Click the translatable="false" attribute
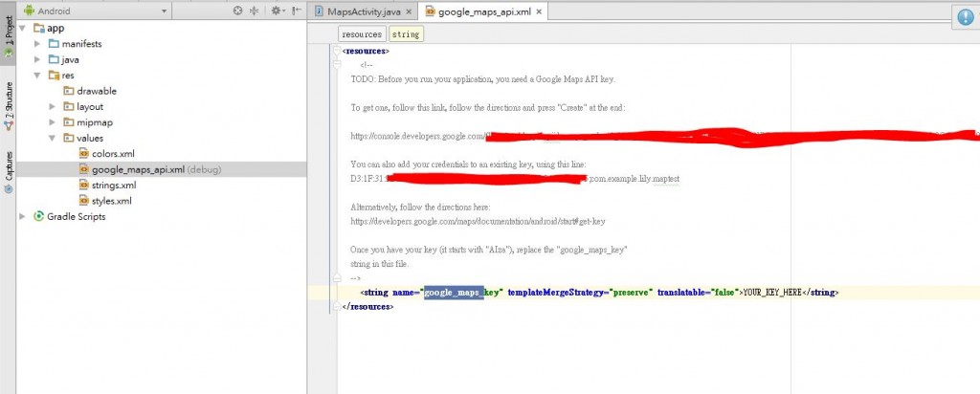The height and width of the screenshot is (394, 980). 696,293
